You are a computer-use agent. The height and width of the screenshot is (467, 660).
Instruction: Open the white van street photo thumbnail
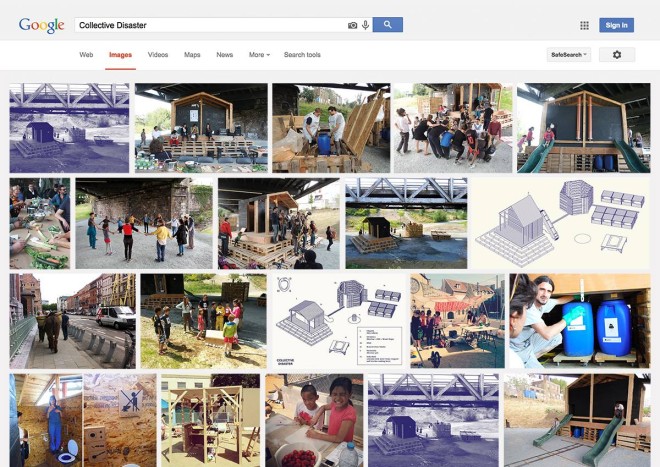point(72,321)
